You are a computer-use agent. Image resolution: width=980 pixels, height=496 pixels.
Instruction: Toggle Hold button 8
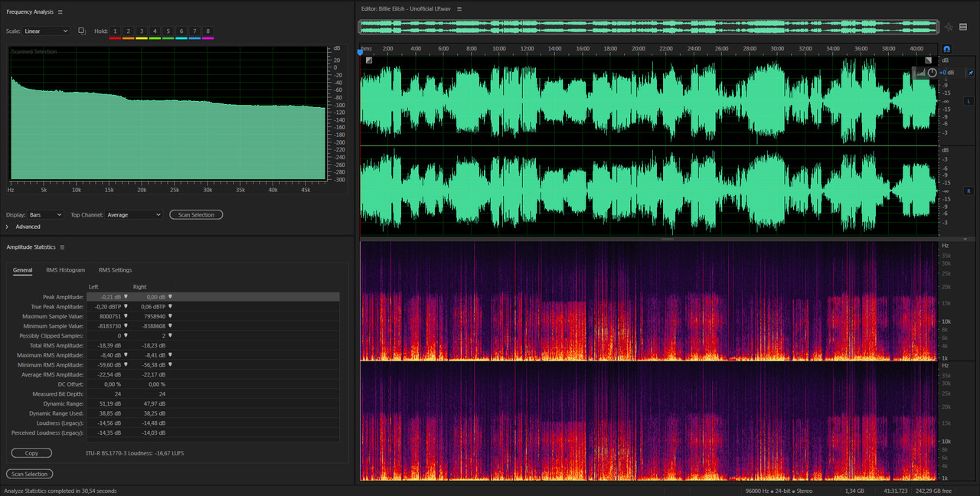click(207, 31)
